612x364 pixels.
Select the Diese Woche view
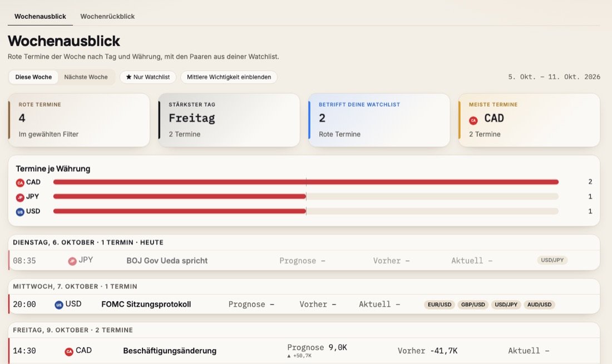click(33, 77)
